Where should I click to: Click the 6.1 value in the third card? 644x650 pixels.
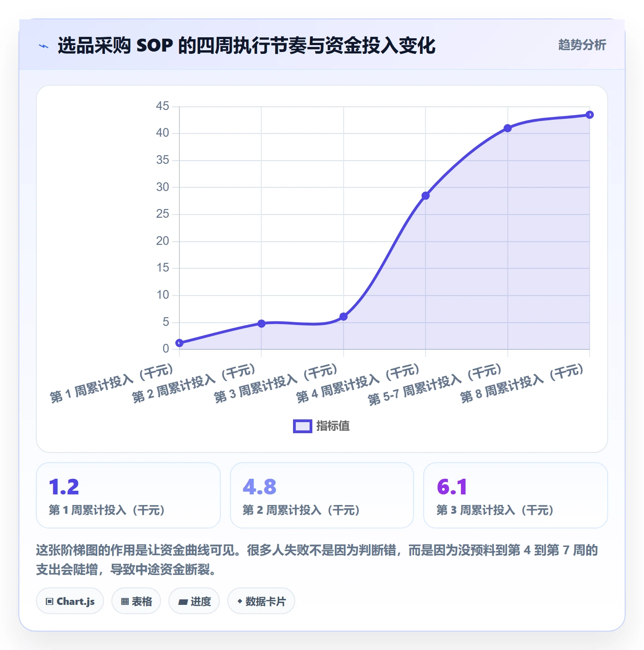[x=452, y=487]
